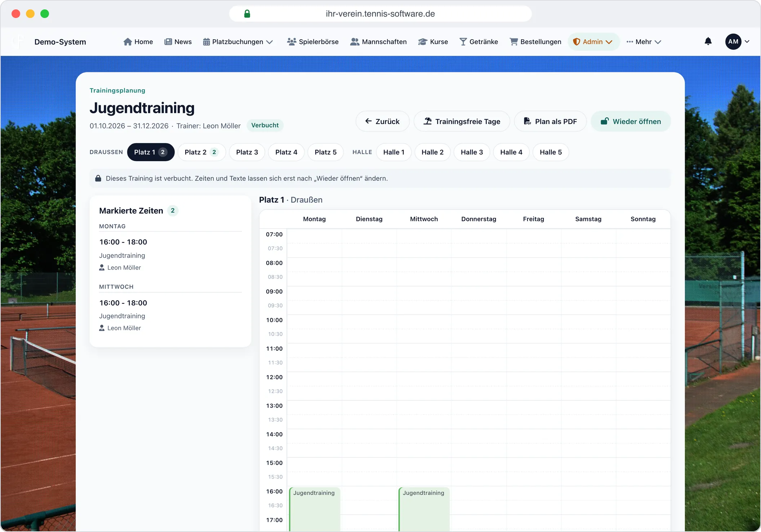
Task: Open the Halle 4 tab
Action: [x=511, y=152]
